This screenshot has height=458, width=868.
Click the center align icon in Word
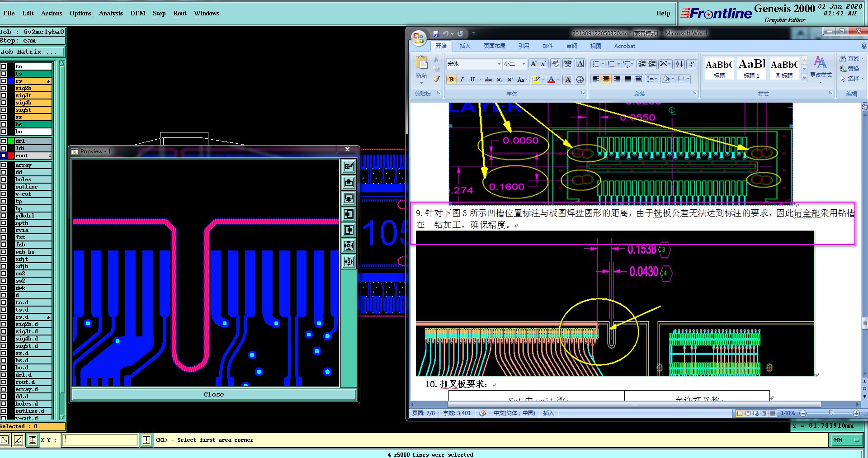click(x=606, y=80)
